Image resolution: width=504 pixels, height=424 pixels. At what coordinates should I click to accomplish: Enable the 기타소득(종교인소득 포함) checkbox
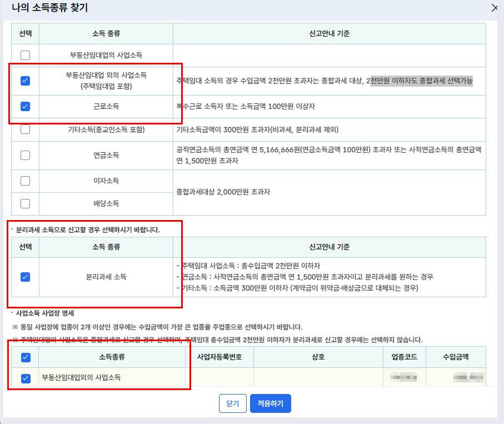(25, 130)
